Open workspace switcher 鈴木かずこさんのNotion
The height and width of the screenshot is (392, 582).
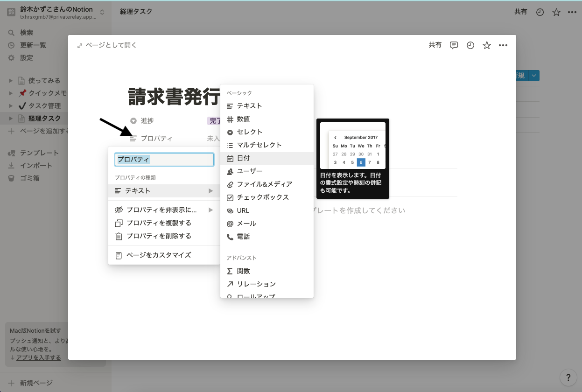[x=56, y=13]
